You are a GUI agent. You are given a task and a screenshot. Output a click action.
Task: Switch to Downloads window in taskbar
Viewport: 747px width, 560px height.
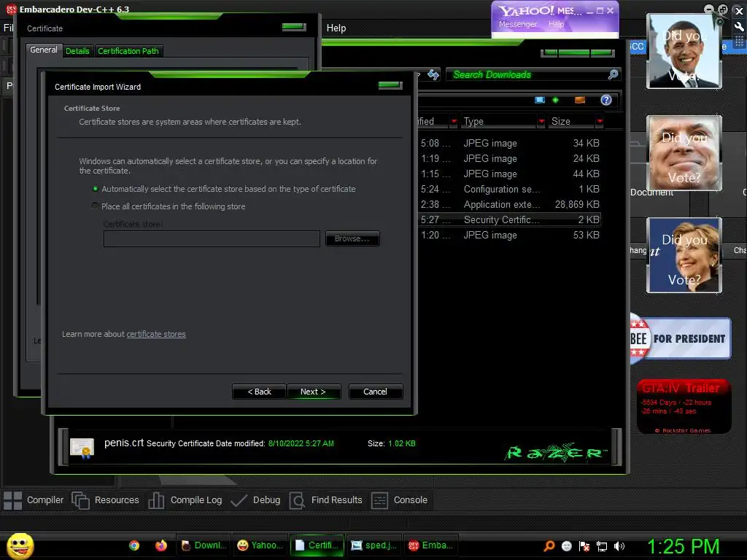pyautogui.click(x=204, y=545)
